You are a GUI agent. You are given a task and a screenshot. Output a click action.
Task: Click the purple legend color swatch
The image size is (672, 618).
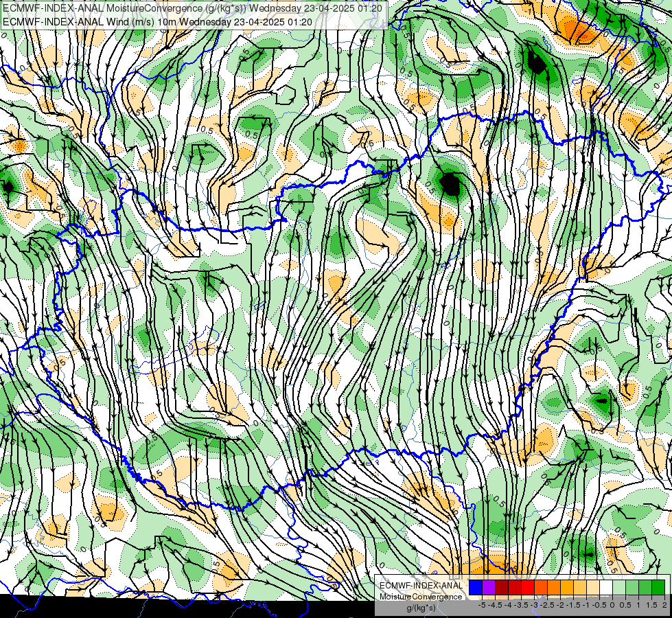coord(489,587)
